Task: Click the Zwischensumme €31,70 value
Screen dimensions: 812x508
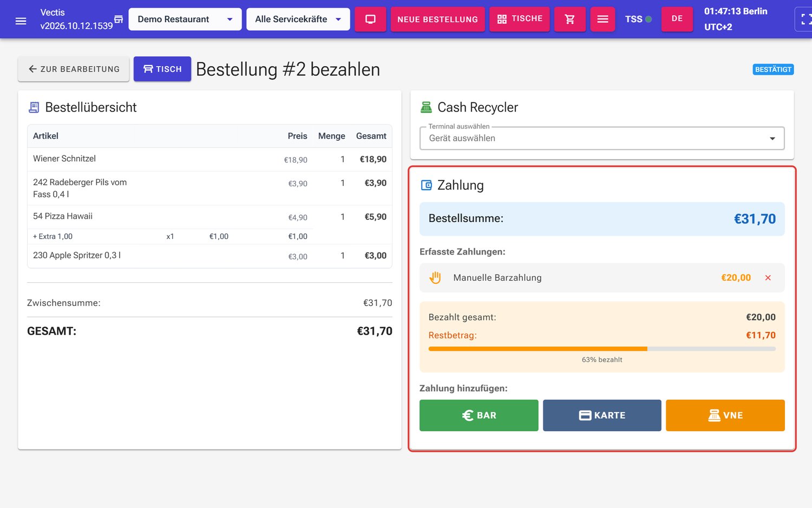Action: tap(377, 303)
